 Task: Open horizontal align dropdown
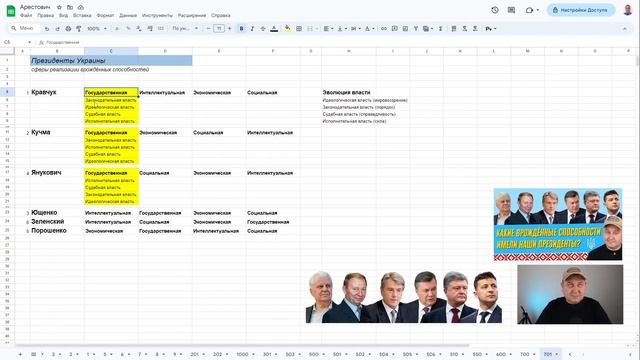(x=328, y=29)
